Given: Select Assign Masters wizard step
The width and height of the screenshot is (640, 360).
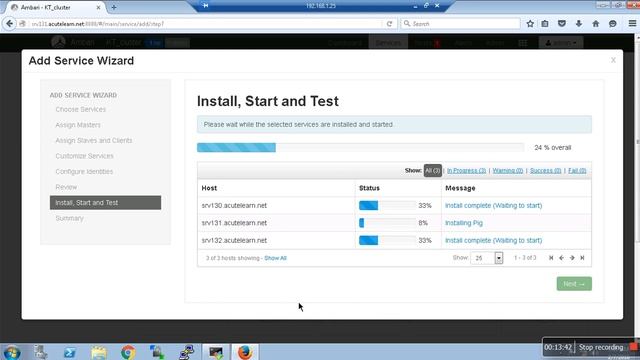Looking at the screenshot, I should [78, 125].
